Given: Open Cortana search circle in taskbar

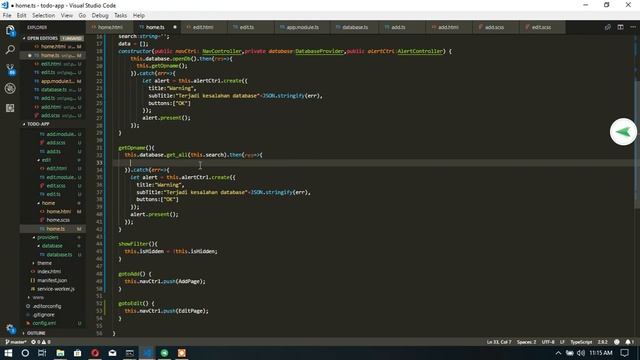Looking at the screenshot, I should click(x=25, y=353).
